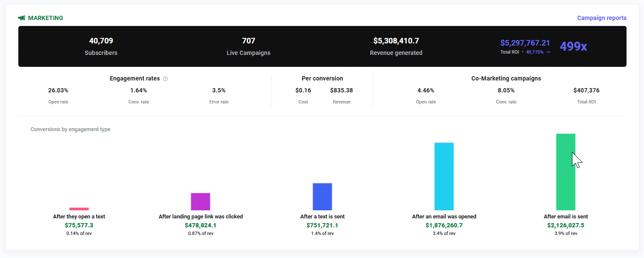The image size is (644, 258).
Task: Click the 1.64% conversion rate value
Action: 139,90
